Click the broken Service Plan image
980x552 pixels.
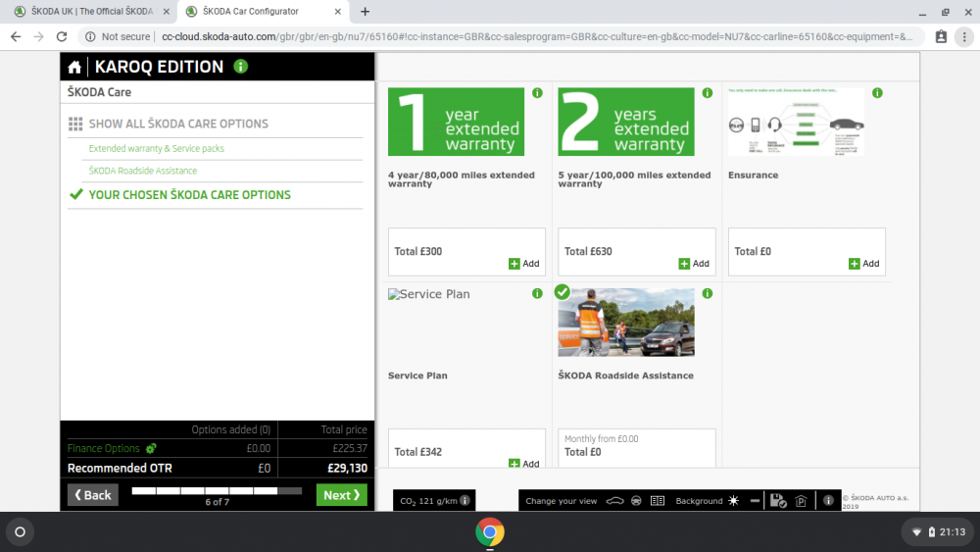(x=429, y=294)
